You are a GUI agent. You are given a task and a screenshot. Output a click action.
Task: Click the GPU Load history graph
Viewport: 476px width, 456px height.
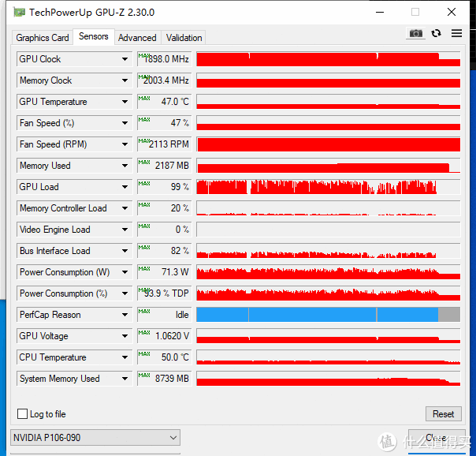pyautogui.click(x=328, y=187)
